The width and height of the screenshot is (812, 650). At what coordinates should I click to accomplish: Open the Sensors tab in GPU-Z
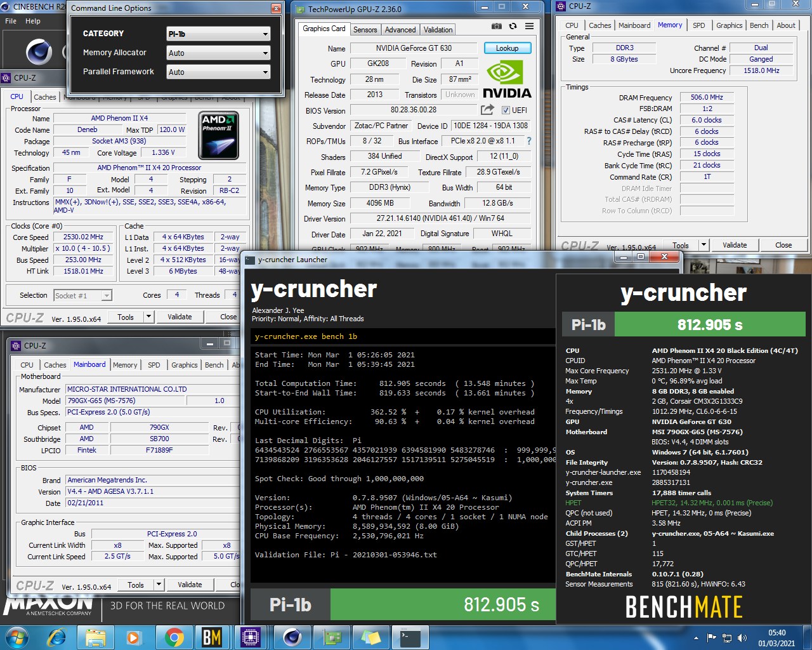(x=365, y=29)
